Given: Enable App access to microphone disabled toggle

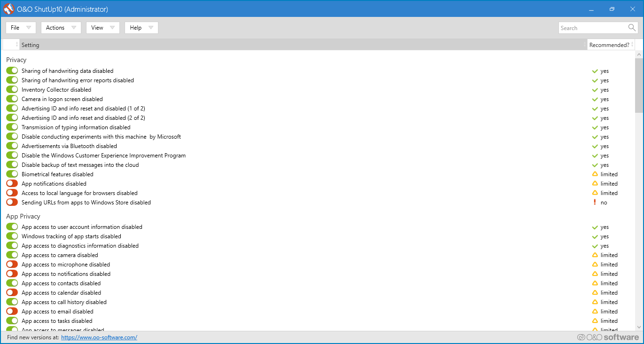Looking at the screenshot, I should click(12, 265).
